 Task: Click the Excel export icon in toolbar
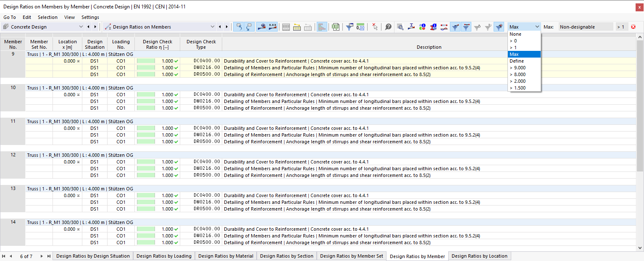(x=336, y=27)
